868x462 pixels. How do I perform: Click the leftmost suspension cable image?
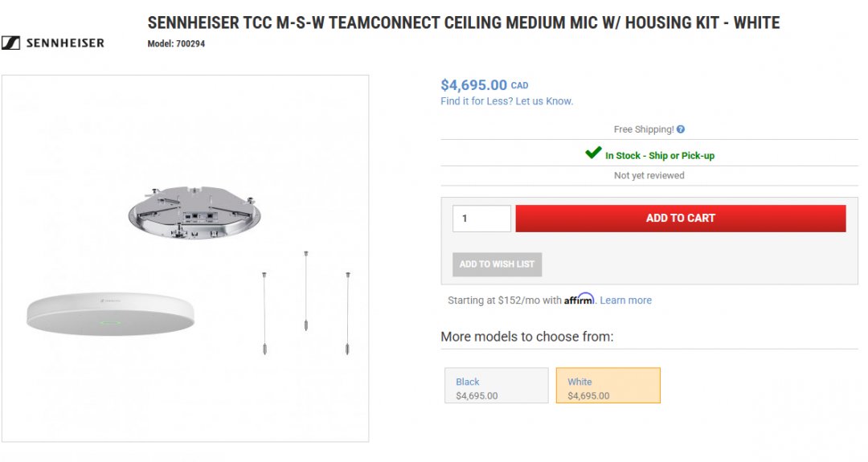pos(264,313)
